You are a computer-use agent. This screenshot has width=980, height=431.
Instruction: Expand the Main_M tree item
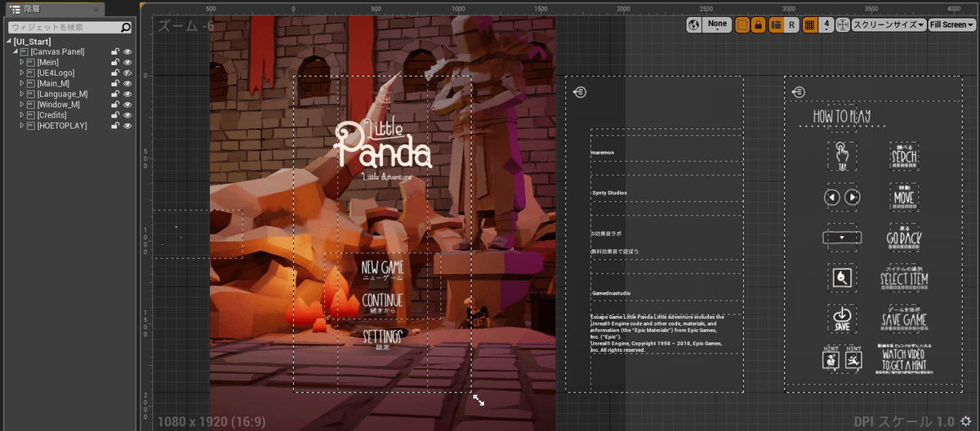(22, 83)
